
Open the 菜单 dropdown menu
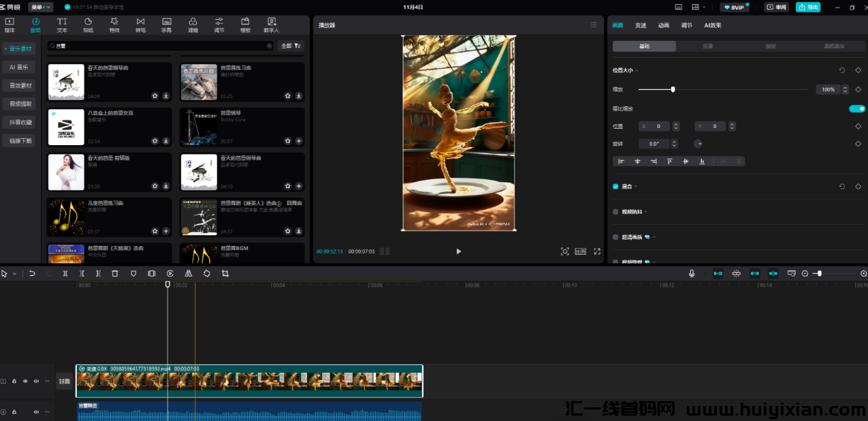(x=40, y=7)
